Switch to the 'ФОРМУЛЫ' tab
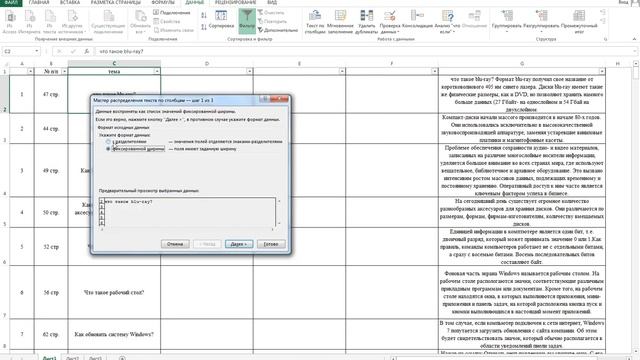 point(163,2)
